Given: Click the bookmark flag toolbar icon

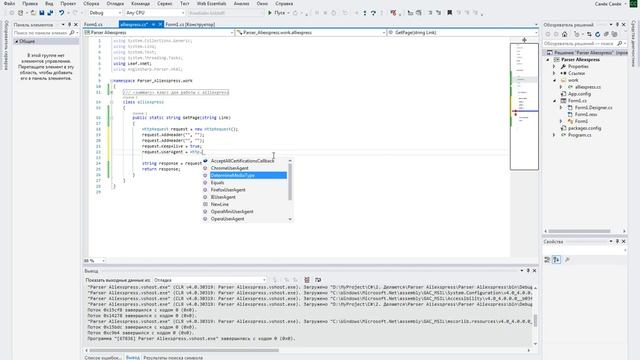Looking at the screenshot, I should point(449,13).
